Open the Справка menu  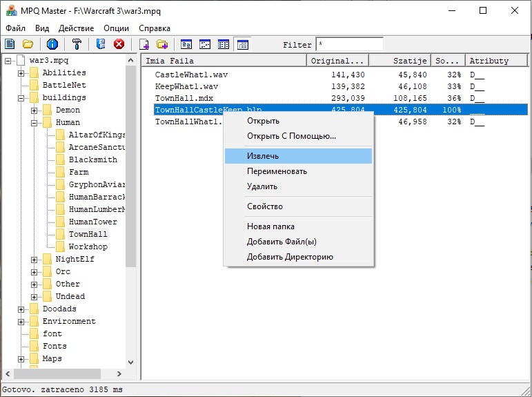(155, 28)
